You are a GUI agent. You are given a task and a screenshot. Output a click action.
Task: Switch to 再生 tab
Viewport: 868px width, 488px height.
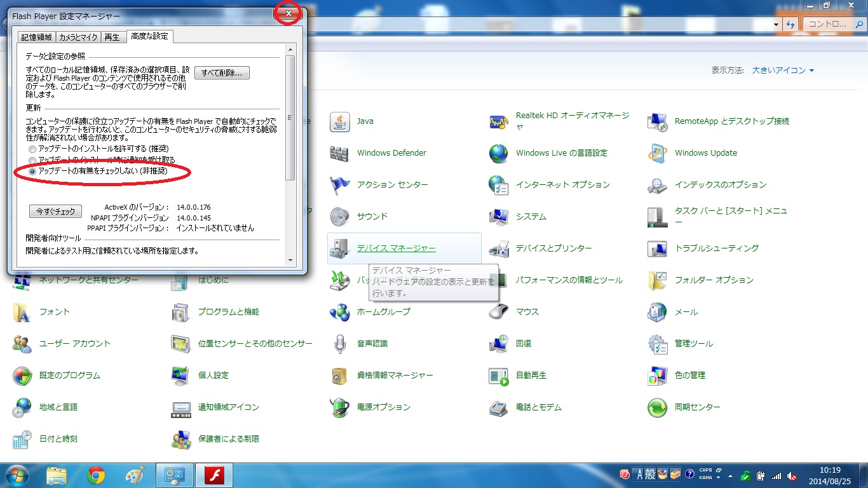[112, 37]
